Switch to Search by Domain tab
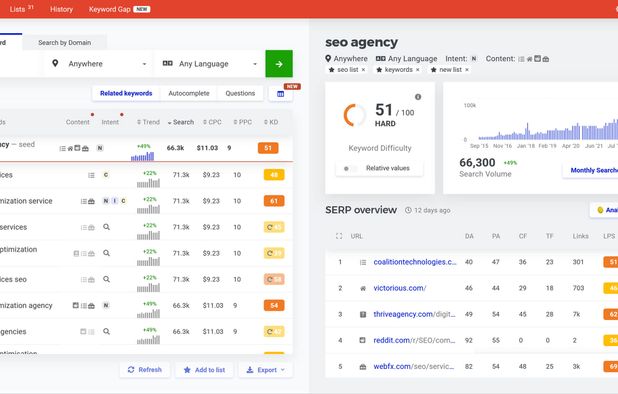This screenshot has height=394, width=618. click(64, 43)
